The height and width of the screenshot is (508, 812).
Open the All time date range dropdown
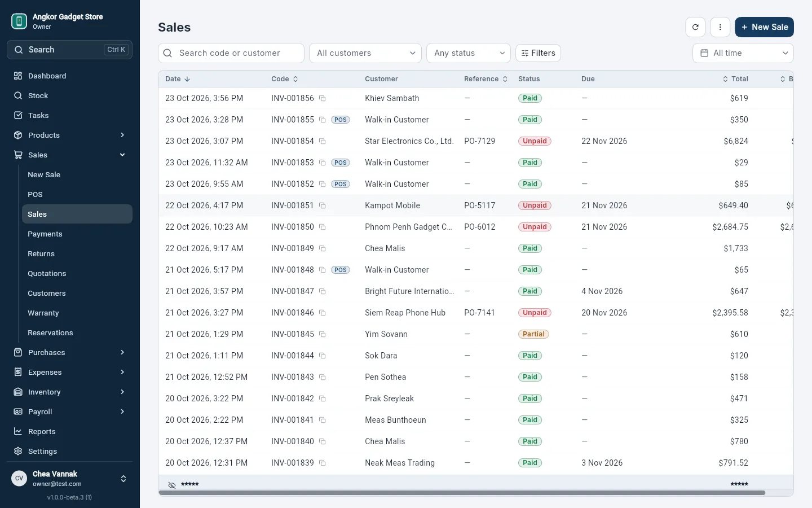743,53
